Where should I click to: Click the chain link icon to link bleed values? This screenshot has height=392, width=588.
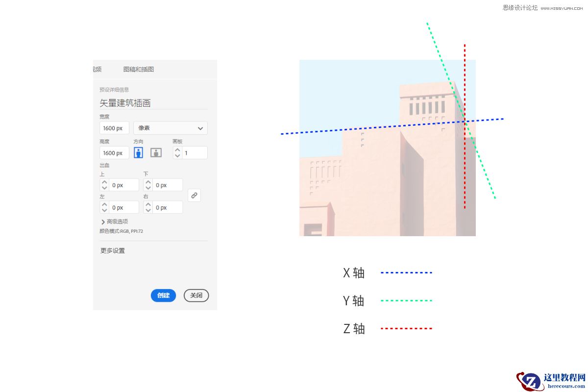point(194,195)
